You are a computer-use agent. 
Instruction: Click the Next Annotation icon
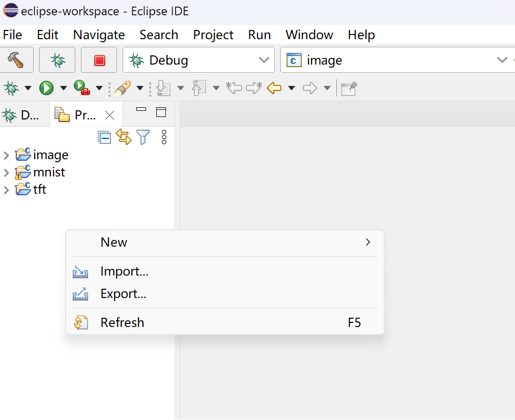click(x=163, y=88)
